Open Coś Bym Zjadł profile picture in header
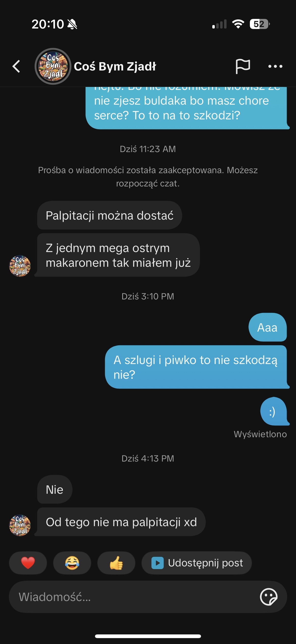The height and width of the screenshot is (644, 296). click(53, 66)
